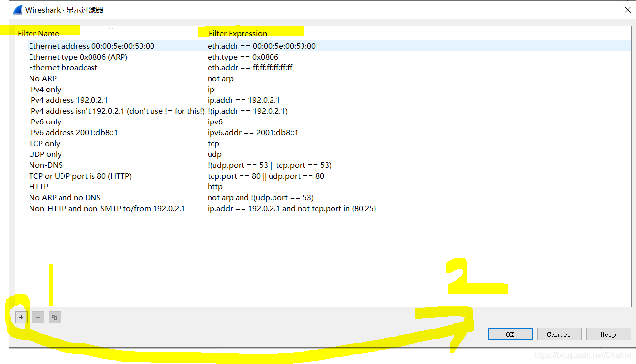Click the 'http' expression cell
The height and width of the screenshot is (364, 636).
coord(215,186)
